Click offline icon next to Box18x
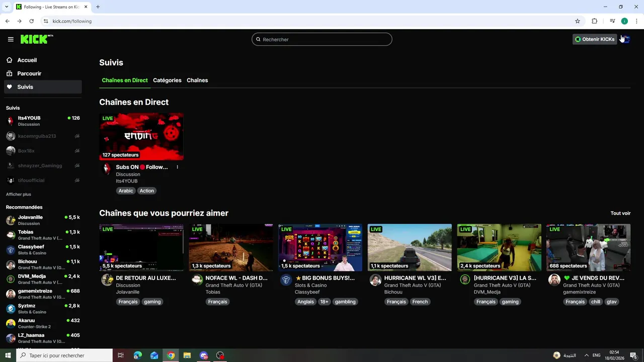 [77, 151]
